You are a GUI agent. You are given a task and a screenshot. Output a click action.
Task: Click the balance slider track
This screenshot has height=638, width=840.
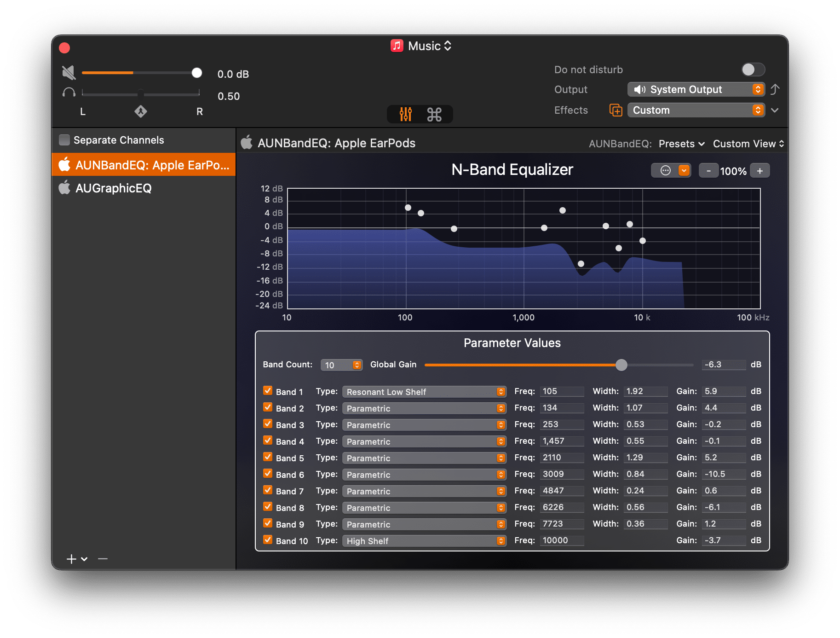pyautogui.click(x=141, y=93)
